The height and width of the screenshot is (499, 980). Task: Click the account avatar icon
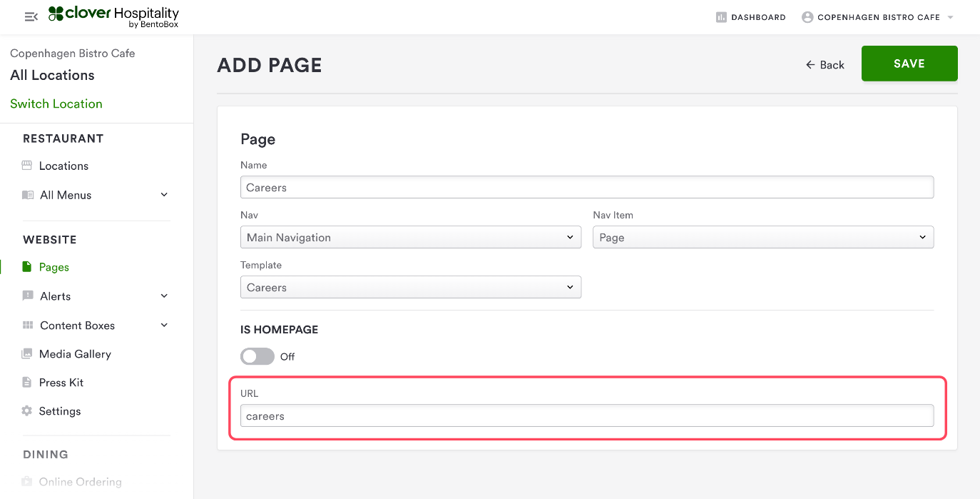click(807, 17)
